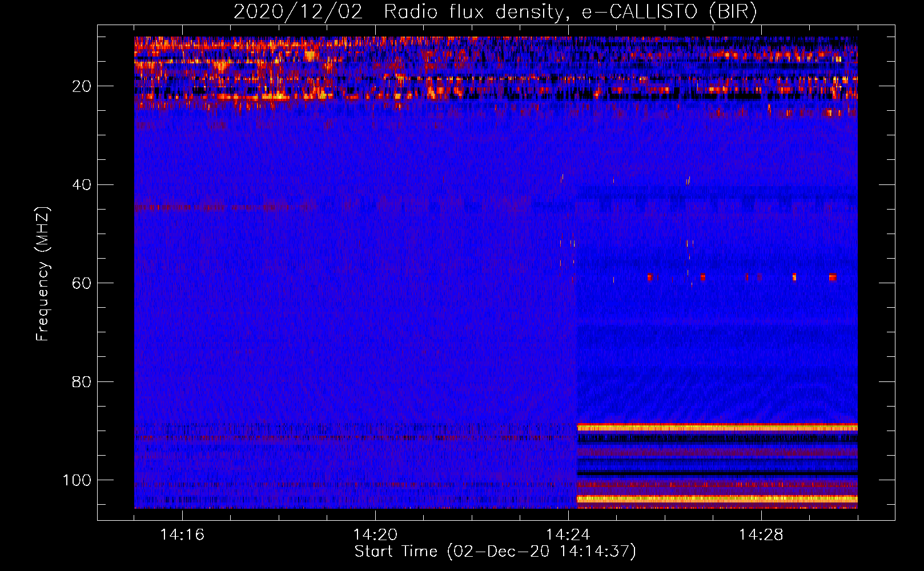Click the 'Frequency (MHZ)' axis label

43,274
